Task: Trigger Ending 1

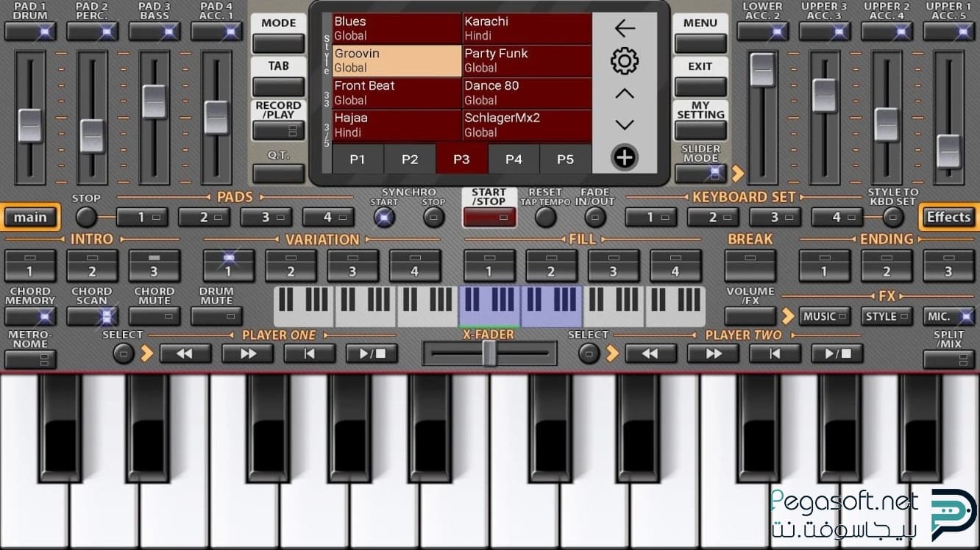Action: click(x=825, y=265)
